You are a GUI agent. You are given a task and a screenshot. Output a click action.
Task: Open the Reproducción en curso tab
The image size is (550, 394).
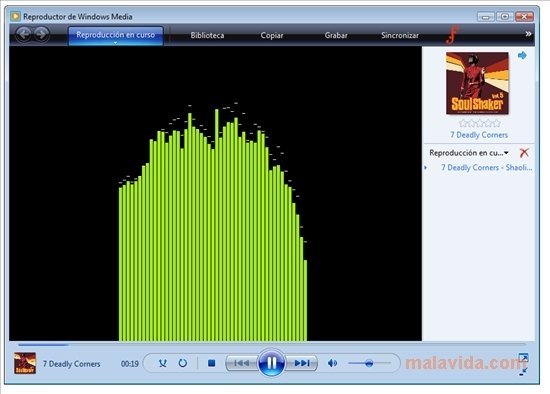click(115, 35)
